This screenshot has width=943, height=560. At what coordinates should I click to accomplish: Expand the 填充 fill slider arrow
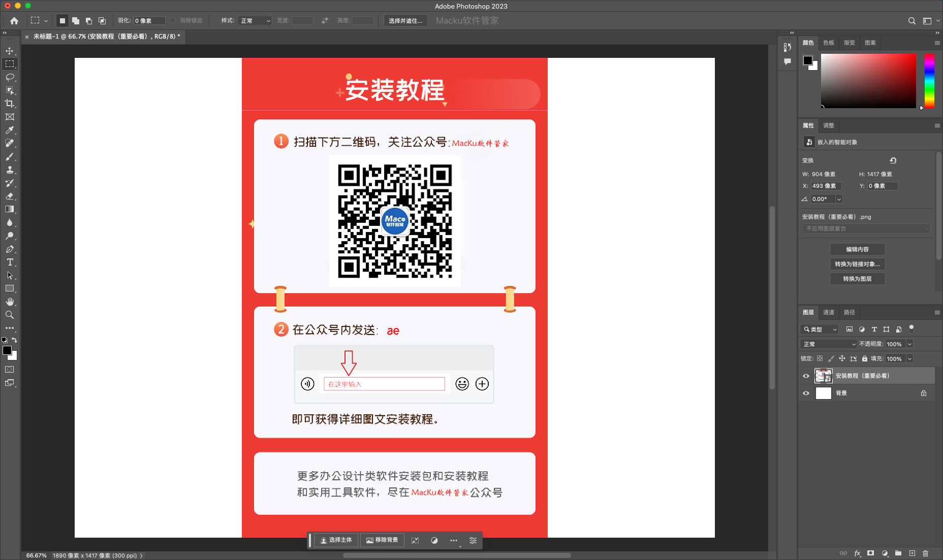pyautogui.click(x=909, y=359)
